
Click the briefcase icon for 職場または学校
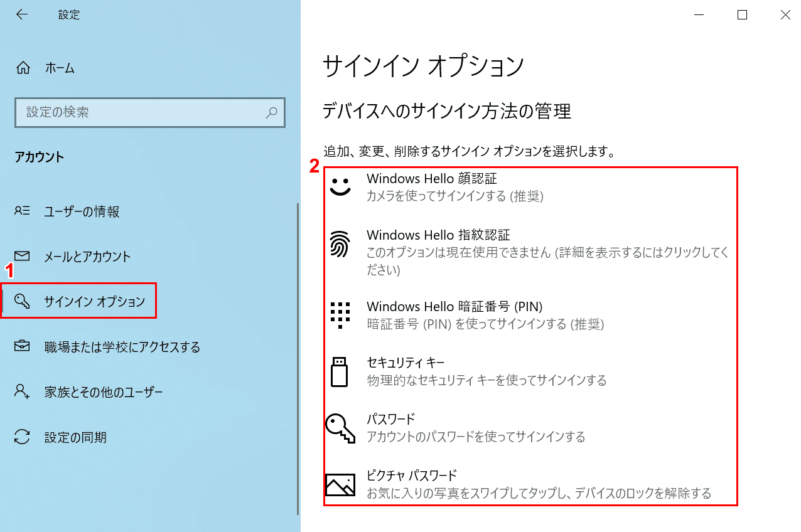click(x=22, y=346)
